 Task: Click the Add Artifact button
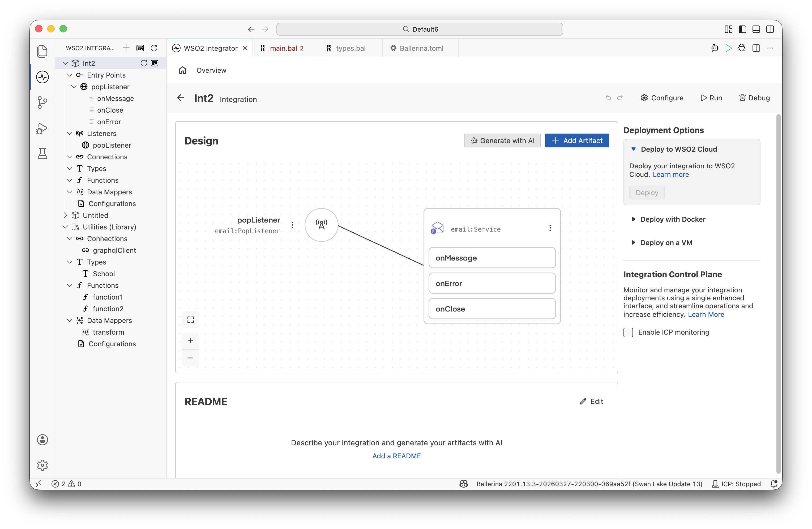(x=577, y=140)
